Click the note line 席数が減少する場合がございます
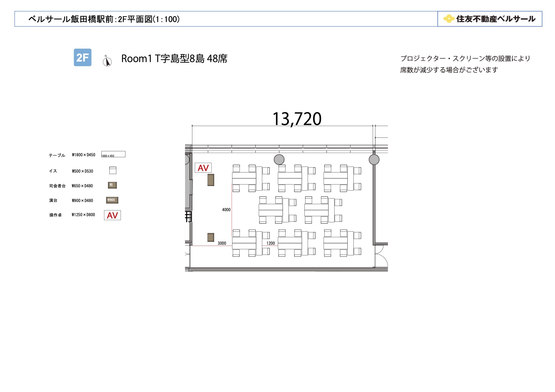Image resolution: width=555 pixels, height=392 pixels. 449,70
